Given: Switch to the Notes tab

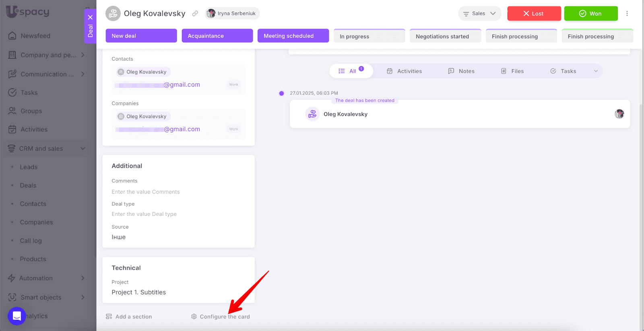Looking at the screenshot, I should (461, 71).
